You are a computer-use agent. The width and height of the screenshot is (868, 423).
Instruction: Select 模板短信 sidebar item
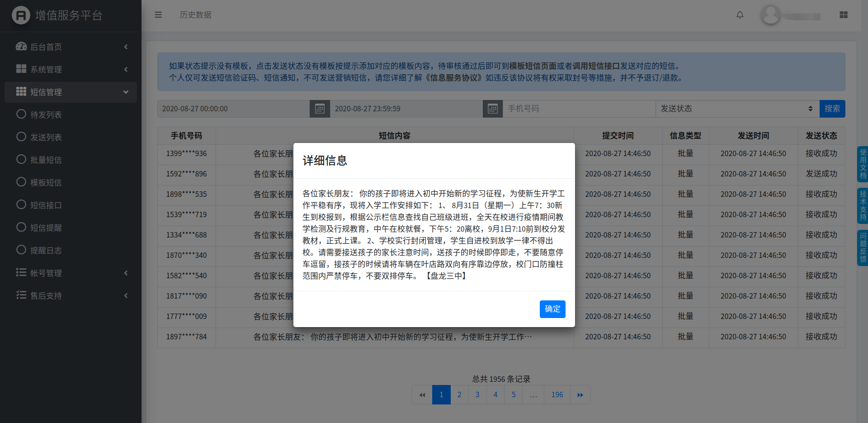tap(46, 182)
